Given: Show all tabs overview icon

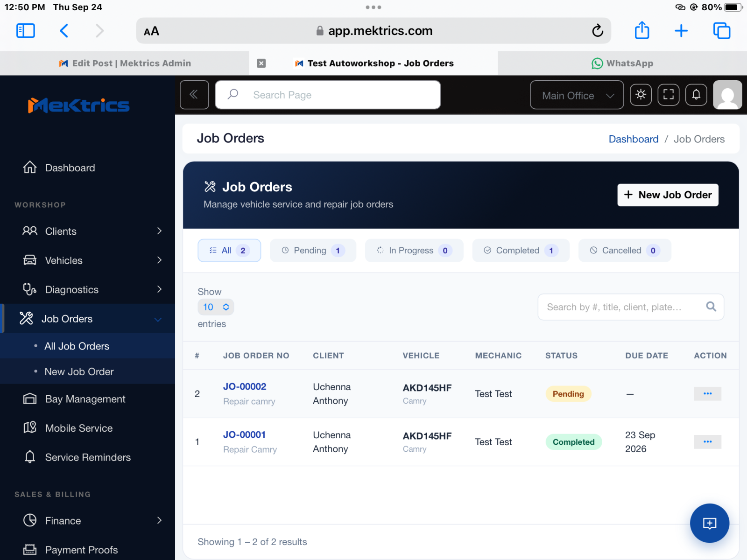Looking at the screenshot, I should (721, 31).
